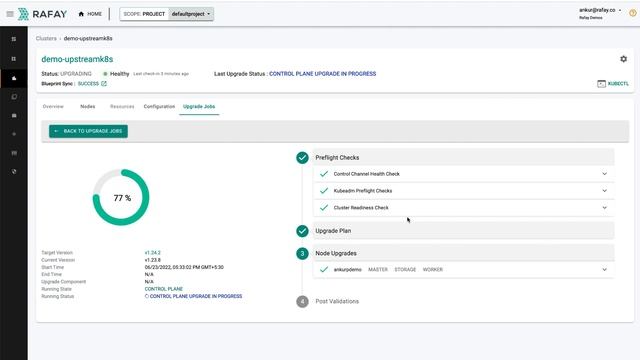Expand the Upgrade Plan section
This screenshot has height=360, width=640.
[463, 231]
